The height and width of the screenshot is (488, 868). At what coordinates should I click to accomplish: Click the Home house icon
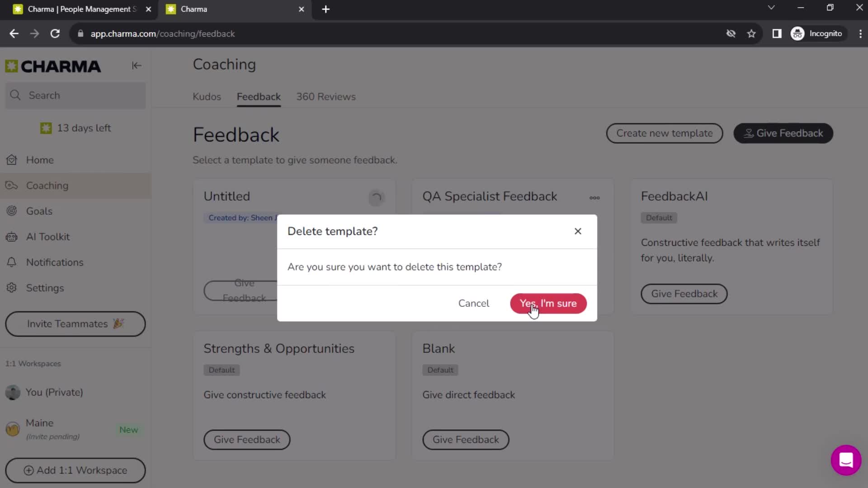(x=12, y=160)
